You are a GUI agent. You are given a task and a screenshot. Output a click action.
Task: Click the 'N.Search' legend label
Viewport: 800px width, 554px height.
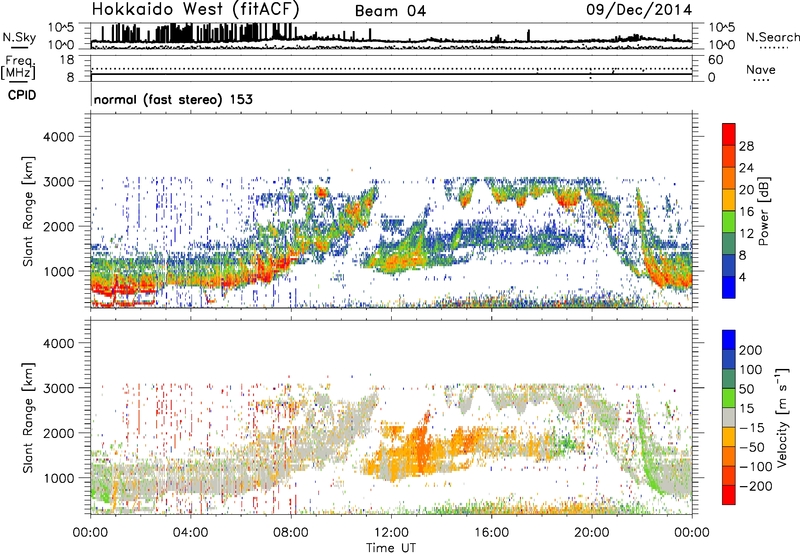pyautogui.click(x=772, y=37)
